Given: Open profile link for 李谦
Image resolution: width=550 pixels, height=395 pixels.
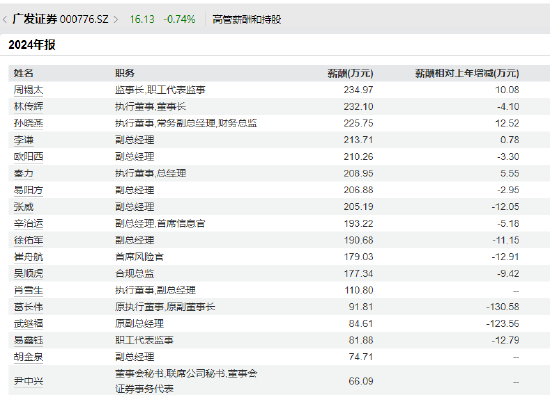Looking at the screenshot, I should coord(24,140).
